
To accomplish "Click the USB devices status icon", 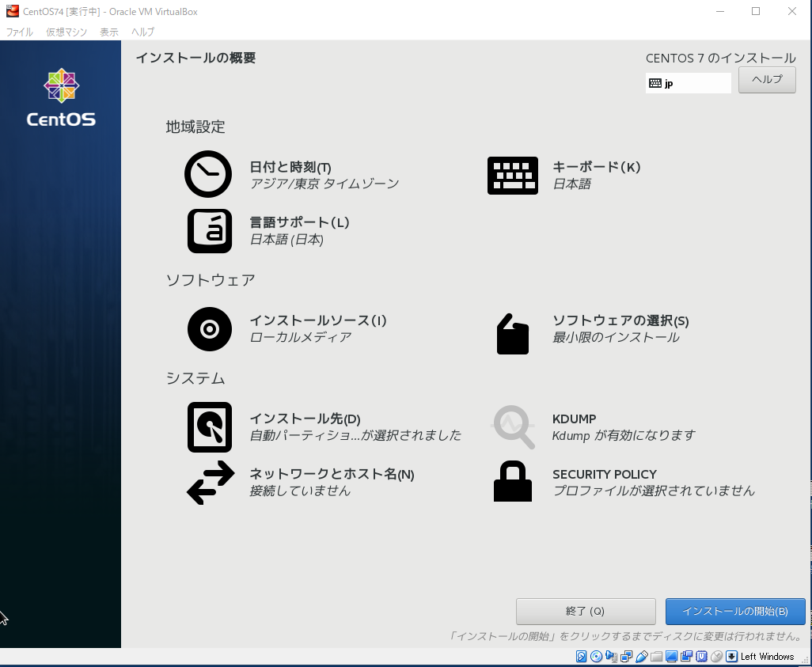I will (642, 657).
